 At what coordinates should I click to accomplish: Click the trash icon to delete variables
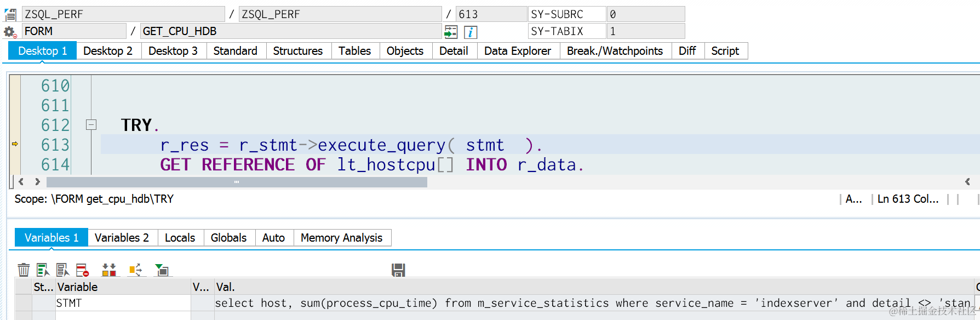[x=24, y=270]
